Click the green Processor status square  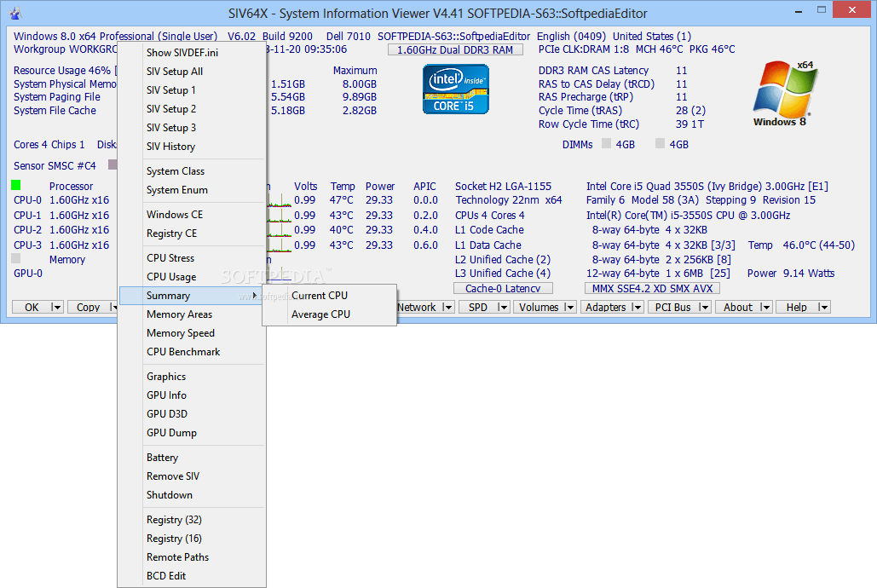15,185
